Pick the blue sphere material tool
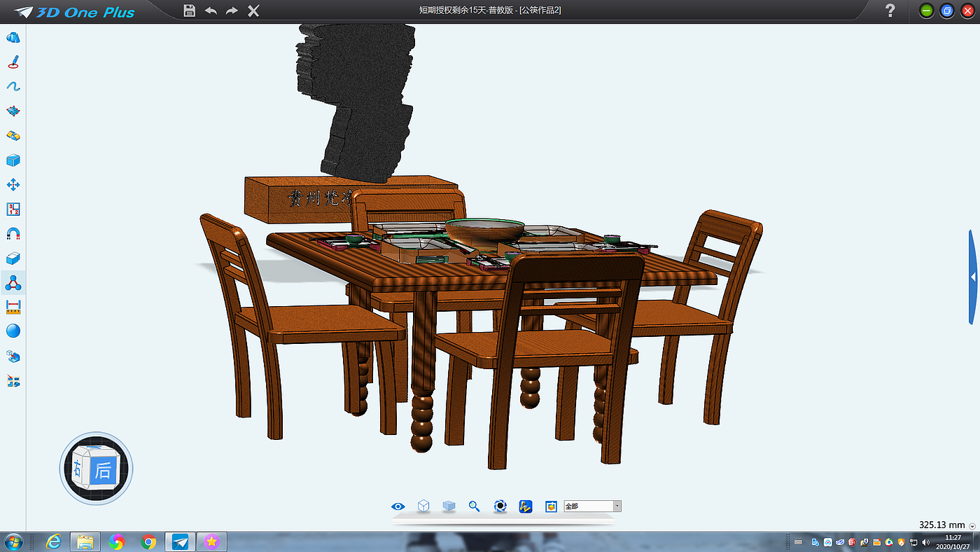 point(13,331)
